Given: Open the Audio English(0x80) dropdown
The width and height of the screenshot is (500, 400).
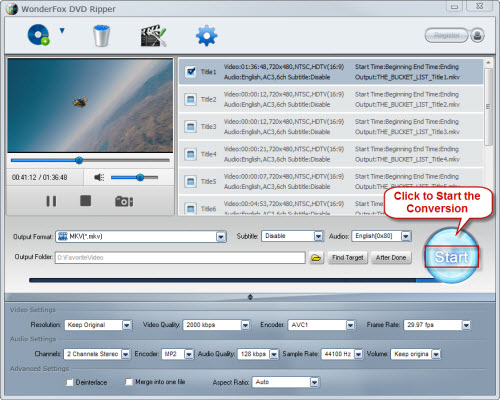Looking at the screenshot, I should pyautogui.click(x=406, y=236).
